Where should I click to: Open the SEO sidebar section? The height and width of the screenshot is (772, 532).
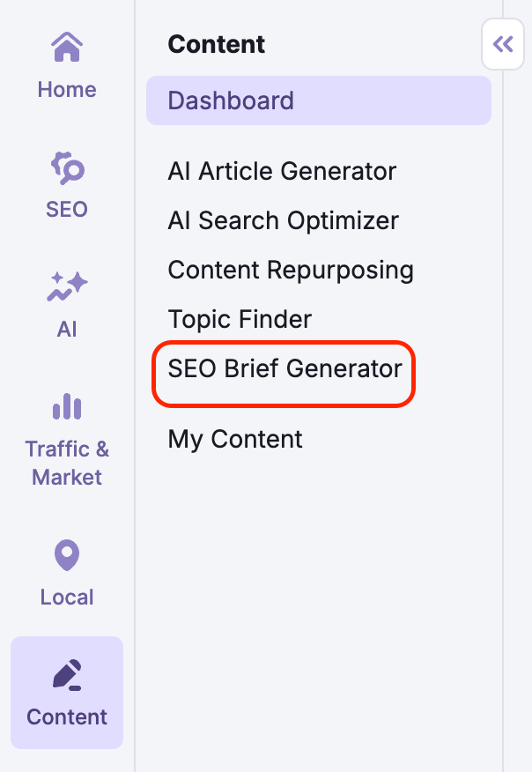click(x=66, y=185)
